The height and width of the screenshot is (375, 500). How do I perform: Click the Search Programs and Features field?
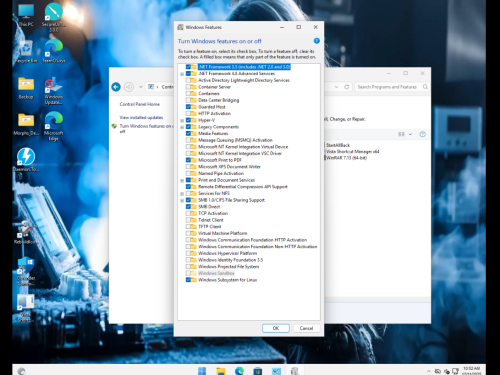387,87
